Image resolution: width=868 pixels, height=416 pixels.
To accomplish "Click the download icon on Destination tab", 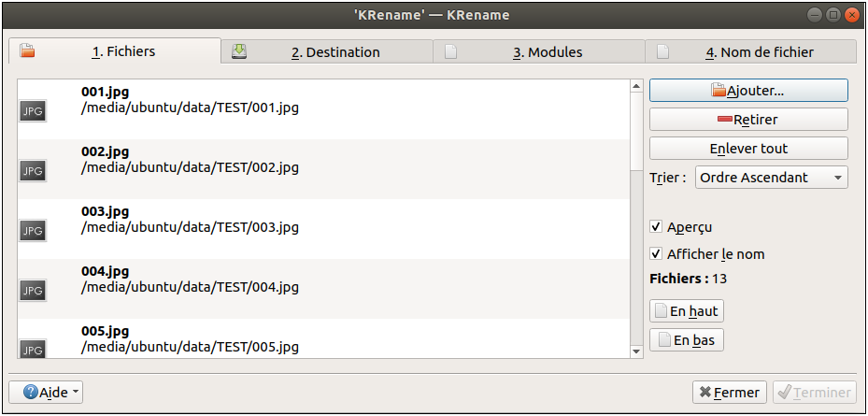I will pos(239,51).
